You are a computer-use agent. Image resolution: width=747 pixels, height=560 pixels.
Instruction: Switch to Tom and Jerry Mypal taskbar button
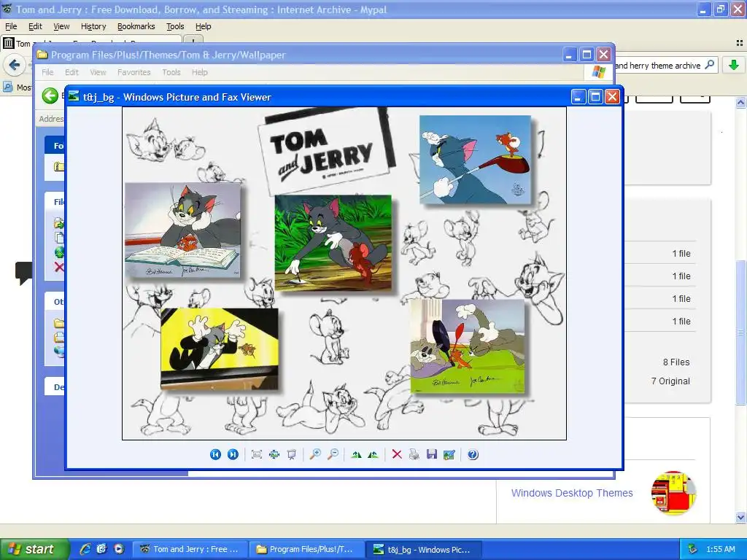pyautogui.click(x=190, y=549)
